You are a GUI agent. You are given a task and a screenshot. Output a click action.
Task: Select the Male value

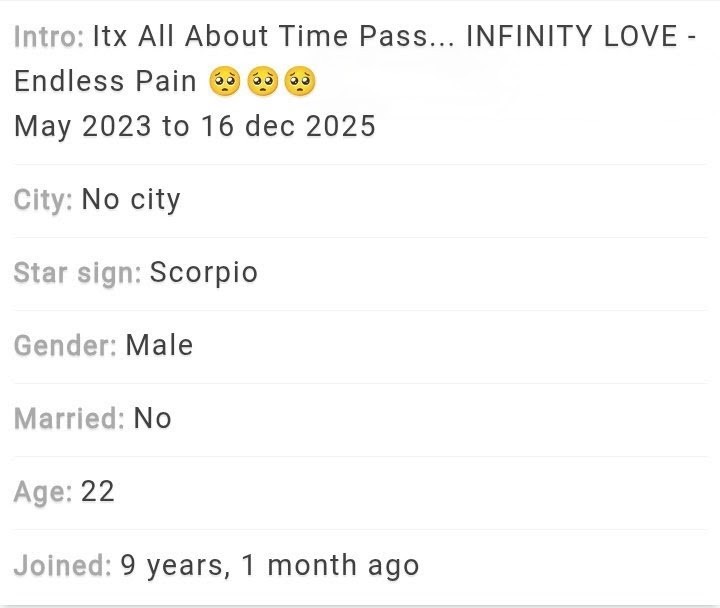point(159,345)
